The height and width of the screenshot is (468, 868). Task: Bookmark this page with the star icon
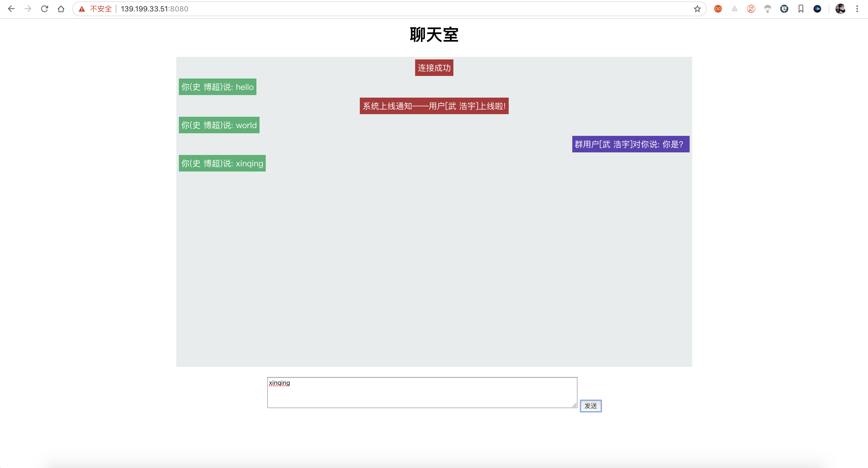[x=697, y=9]
